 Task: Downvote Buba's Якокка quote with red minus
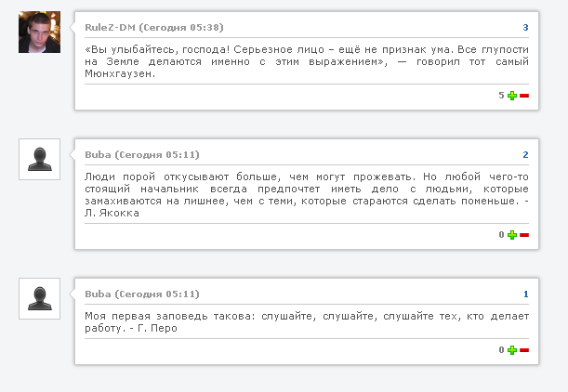524,235
